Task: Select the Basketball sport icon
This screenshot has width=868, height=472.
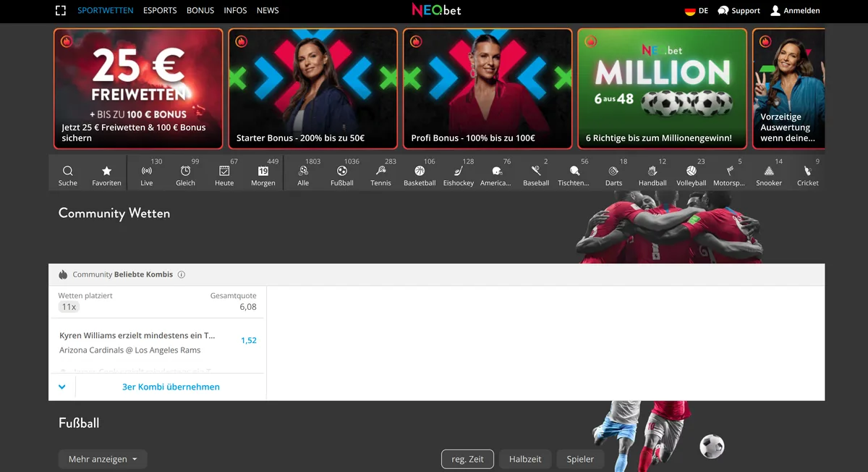Action: pyautogui.click(x=420, y=172)
